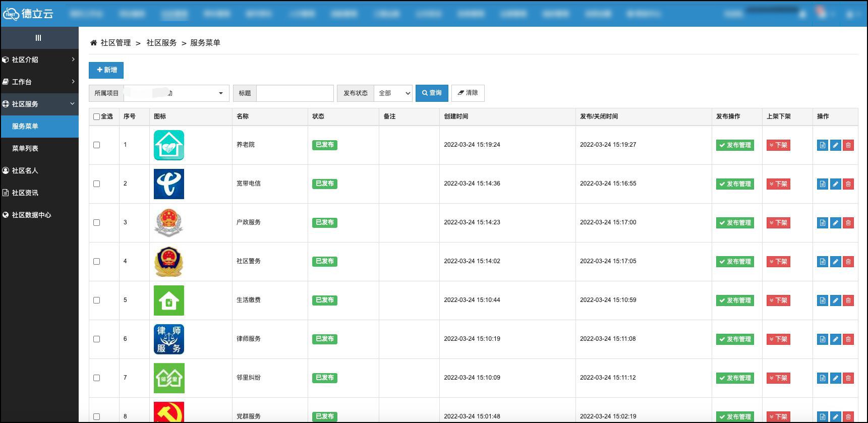Check the box for row 1 养老院

[96, 145]
